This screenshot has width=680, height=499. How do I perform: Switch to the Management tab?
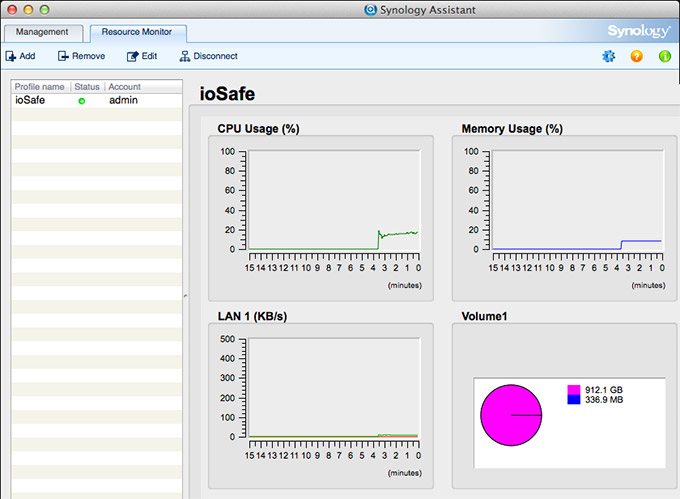[42, 32]
